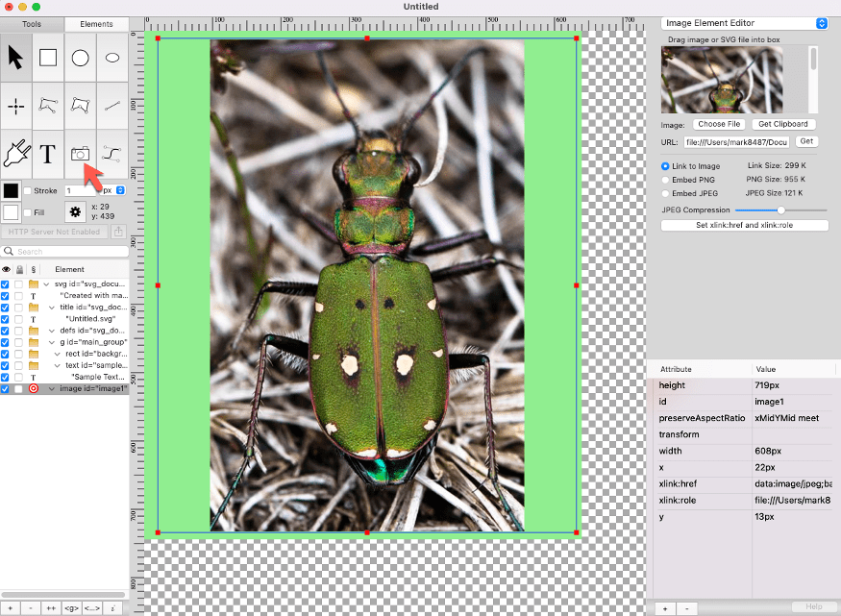
Task: Click the <...> element button
Action: click(91, 608)
